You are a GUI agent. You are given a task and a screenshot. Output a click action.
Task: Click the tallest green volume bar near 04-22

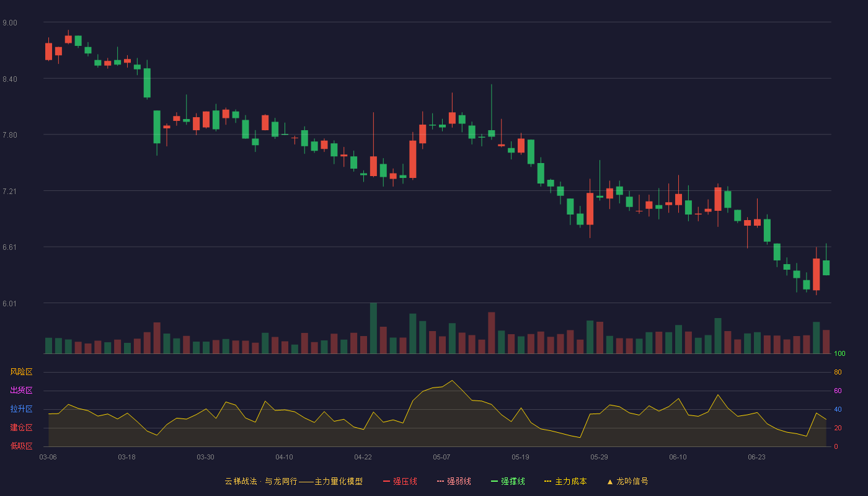(x=373, y=328)
